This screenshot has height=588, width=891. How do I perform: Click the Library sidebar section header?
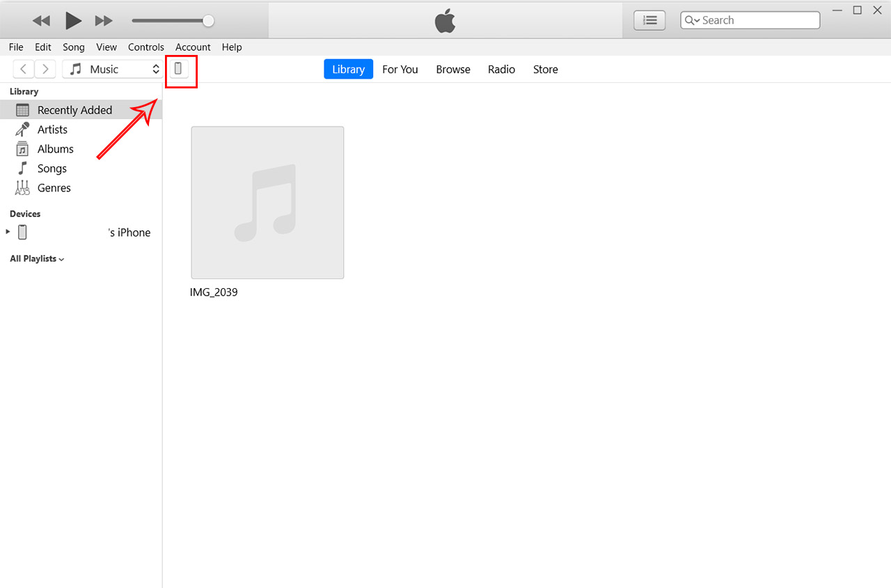[24, 91]
